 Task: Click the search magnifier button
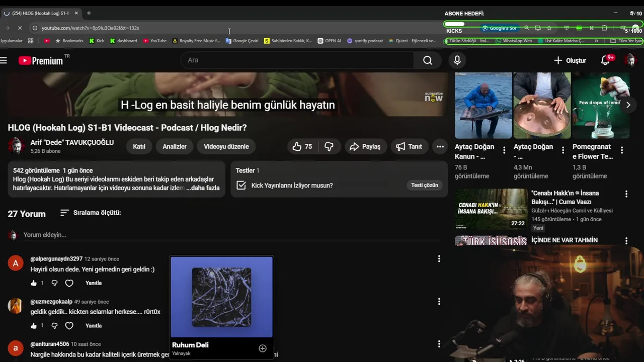pos(428,60)
